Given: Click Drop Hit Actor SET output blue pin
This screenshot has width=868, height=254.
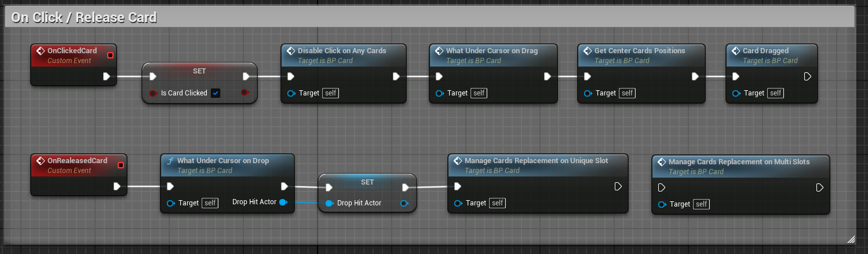Looking at the screenshot, I should (404, 203).
